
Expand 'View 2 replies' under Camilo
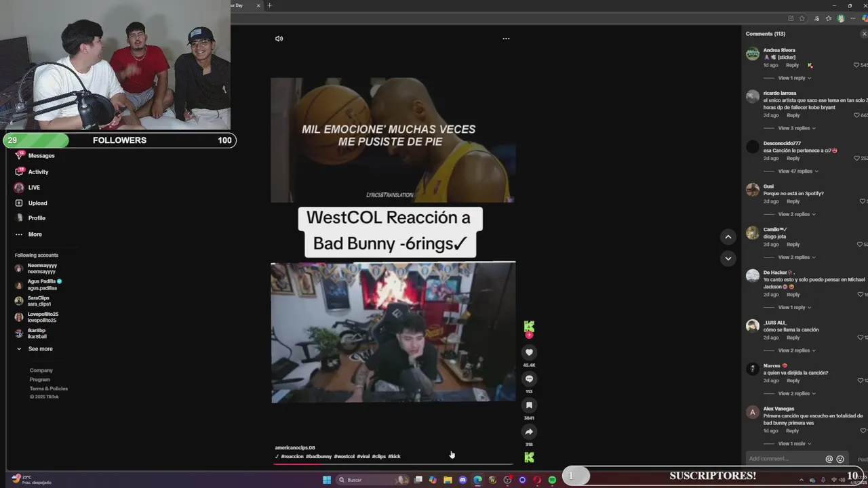tap(797, 257)
